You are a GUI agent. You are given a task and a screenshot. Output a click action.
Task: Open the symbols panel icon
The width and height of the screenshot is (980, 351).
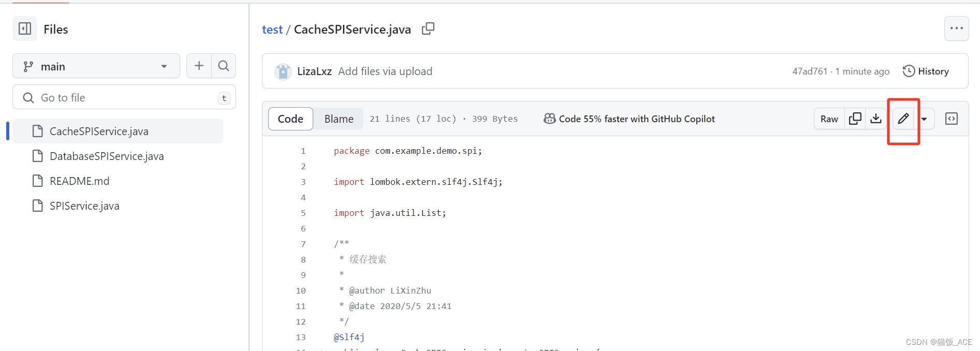click(952, 119)
